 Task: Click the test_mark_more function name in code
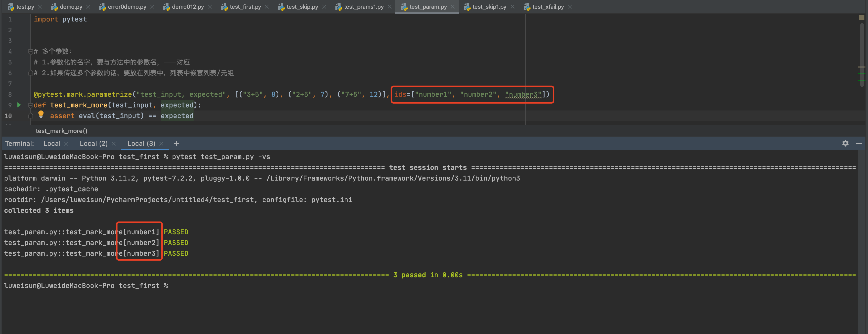pos(79,105)
